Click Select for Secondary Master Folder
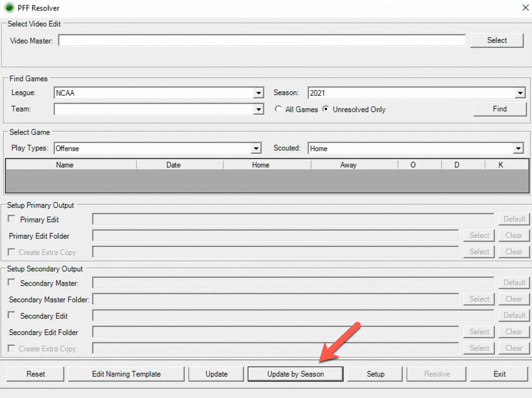This screenshot has width=532, height=398. click(x=479, y=299)
